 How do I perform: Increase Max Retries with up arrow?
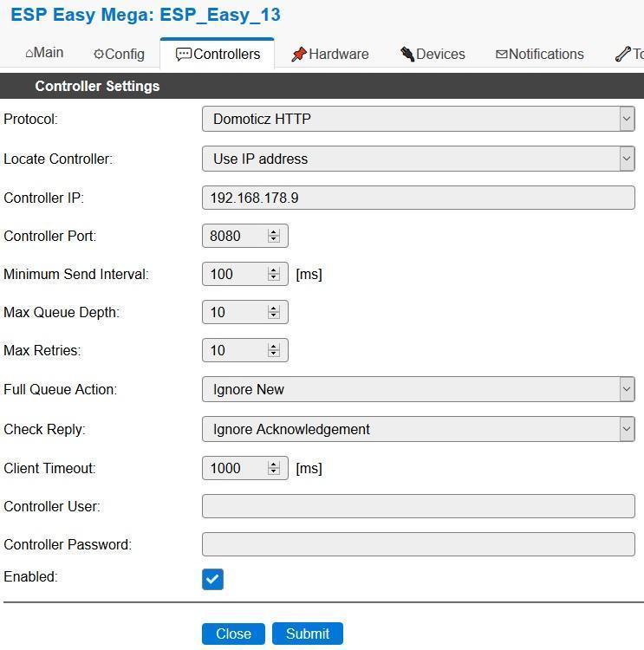pyautogui.click(x=274, y=347)
